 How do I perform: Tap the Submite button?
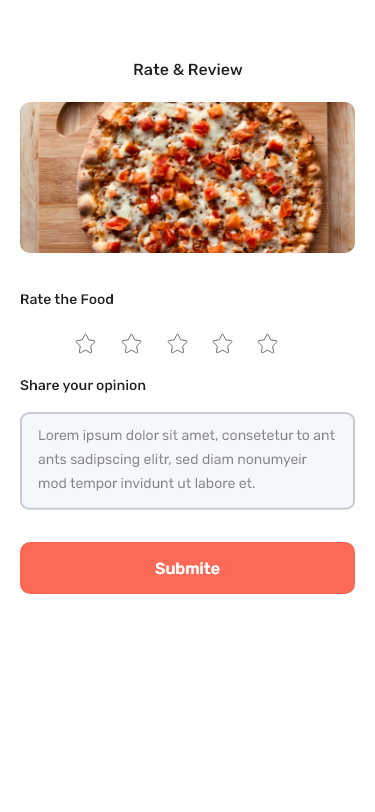[x=188, y=568]
